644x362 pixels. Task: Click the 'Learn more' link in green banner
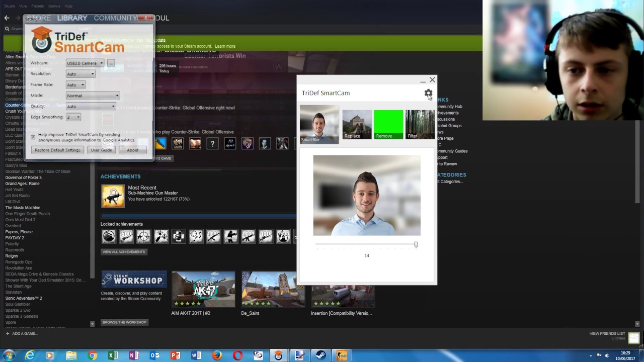[x=225, y=46]
